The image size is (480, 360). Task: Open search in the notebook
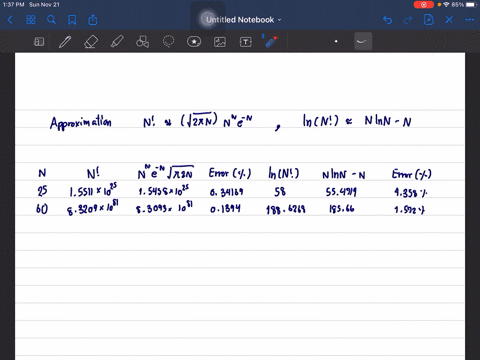click(51, 20)
